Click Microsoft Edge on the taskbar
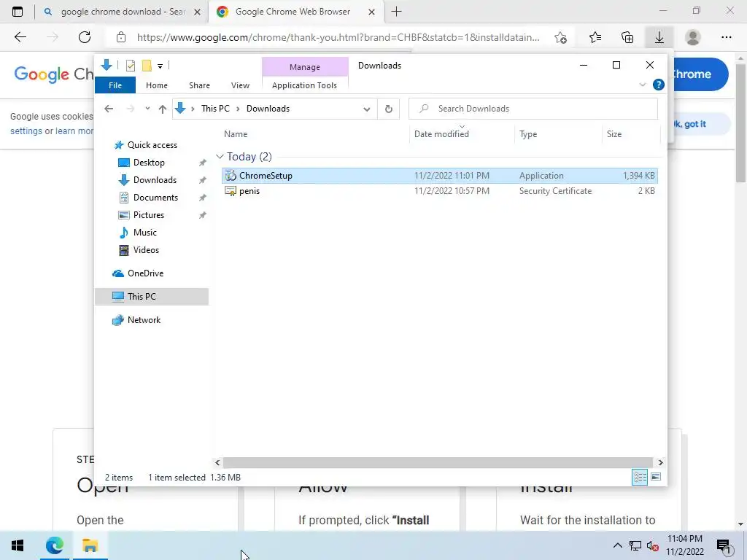The image size is (747, 560). pos(54,545)
